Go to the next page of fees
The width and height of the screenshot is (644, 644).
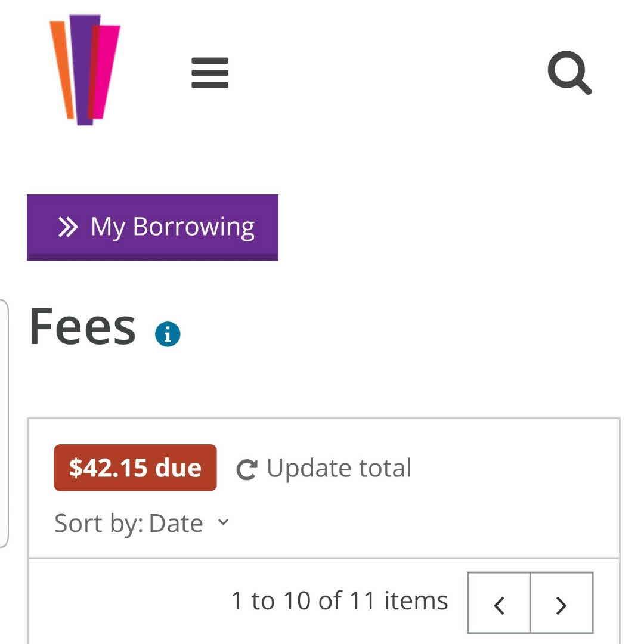(561, 603)
